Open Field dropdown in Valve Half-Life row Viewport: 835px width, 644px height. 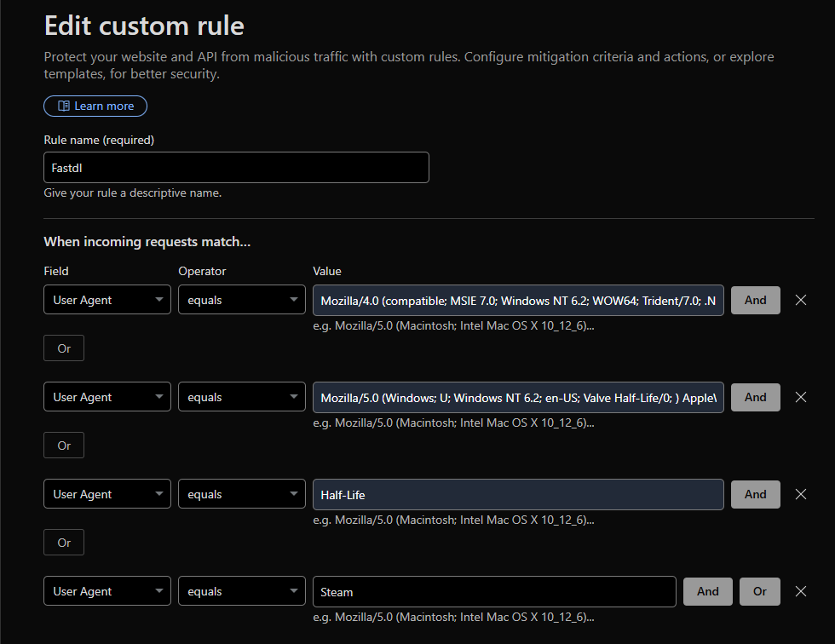point(107,397)
